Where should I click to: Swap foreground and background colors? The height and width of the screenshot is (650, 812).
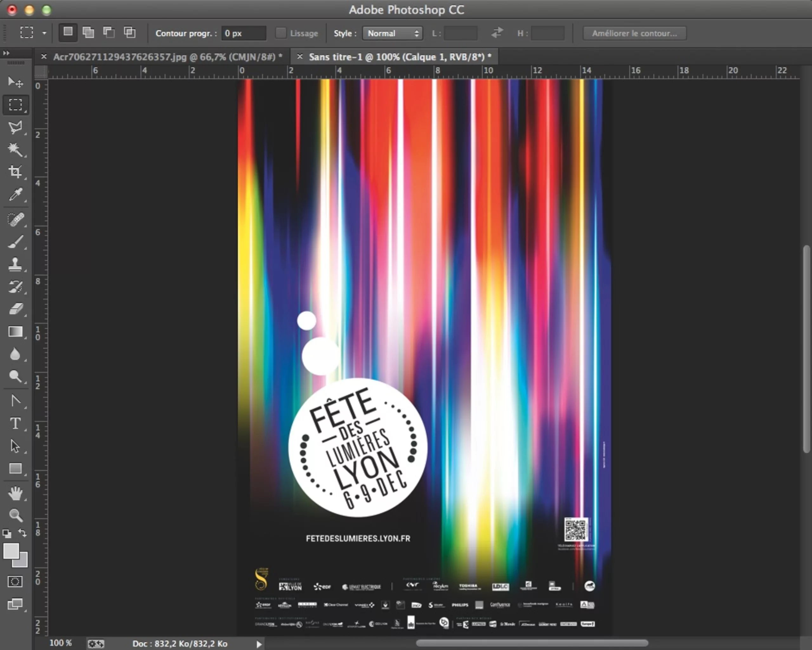[23, 533]
